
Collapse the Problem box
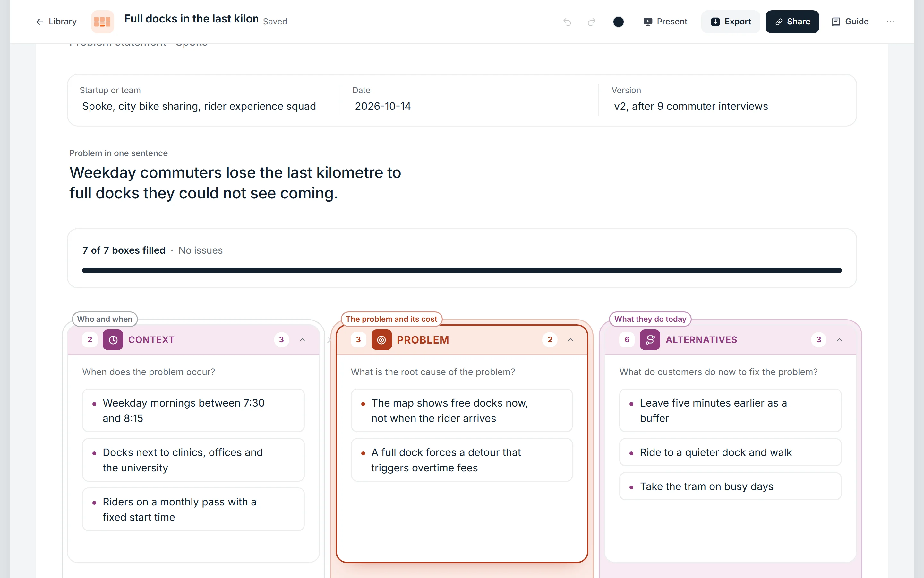tap(570, 340)
